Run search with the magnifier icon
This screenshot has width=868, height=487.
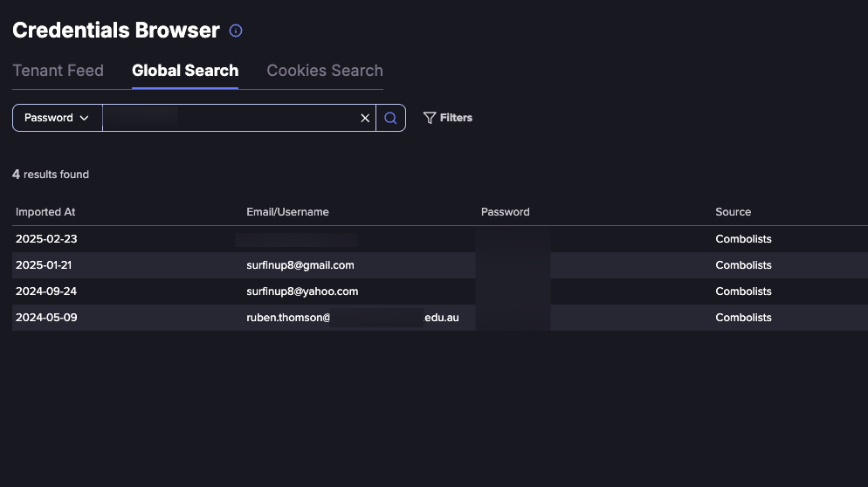[390, 118]
